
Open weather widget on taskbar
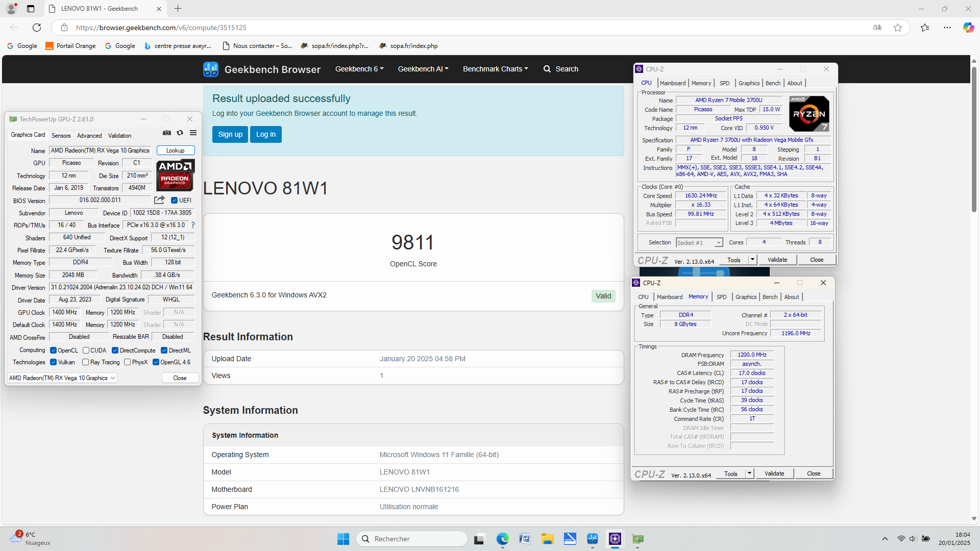[31, 539]
